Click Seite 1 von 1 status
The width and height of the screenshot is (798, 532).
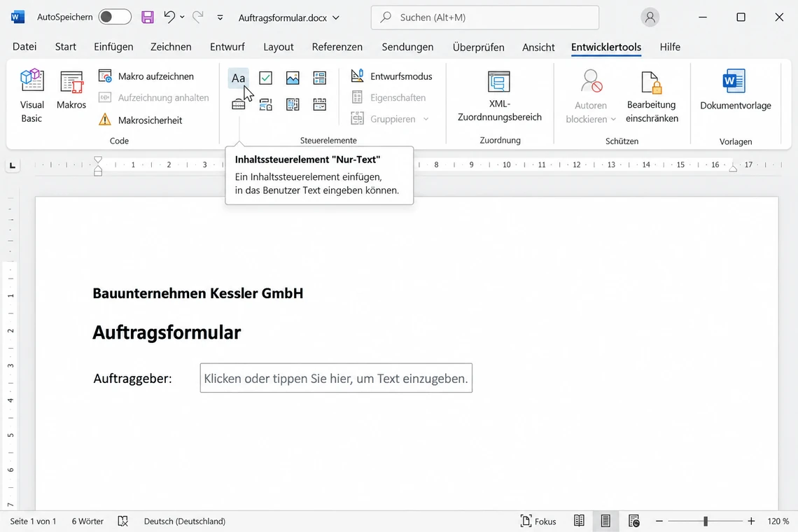click(x=33, y=521)
